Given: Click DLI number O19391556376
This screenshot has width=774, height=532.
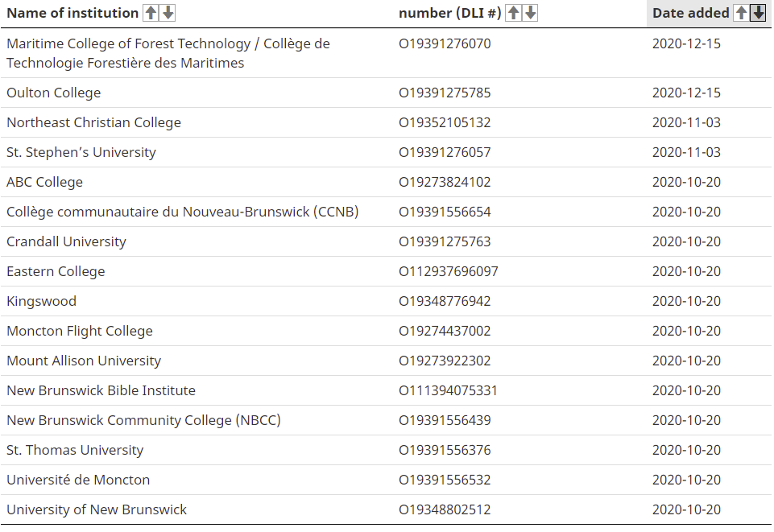Looking at the screenshot, I should coord(445,450).
